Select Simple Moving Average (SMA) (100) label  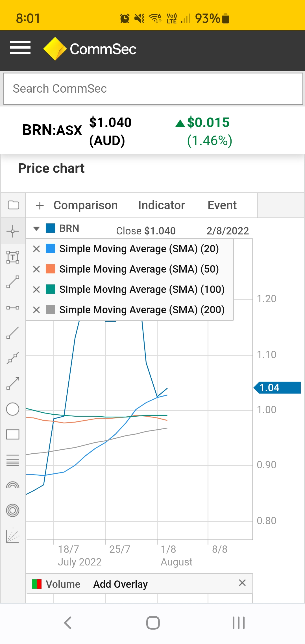click(x=142, y=290)
